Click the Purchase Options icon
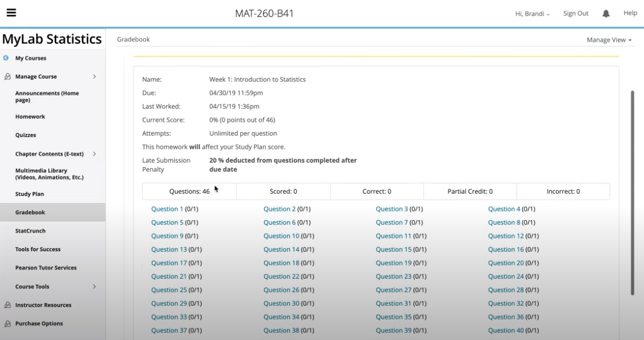The height and width of the screenshot is (340, 644). coord(6,323)
